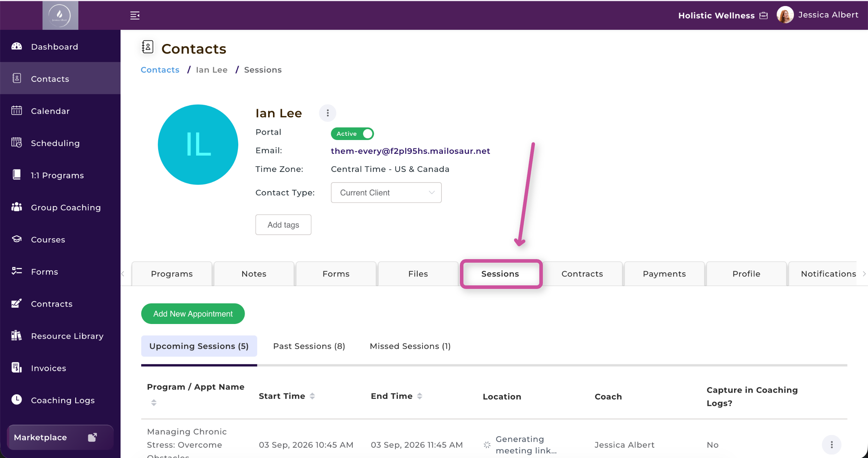The height and width of the screenshot is (458, 868).
Task: Click the three-dot menu beside Ian Lee
Action: coord(328,113)
